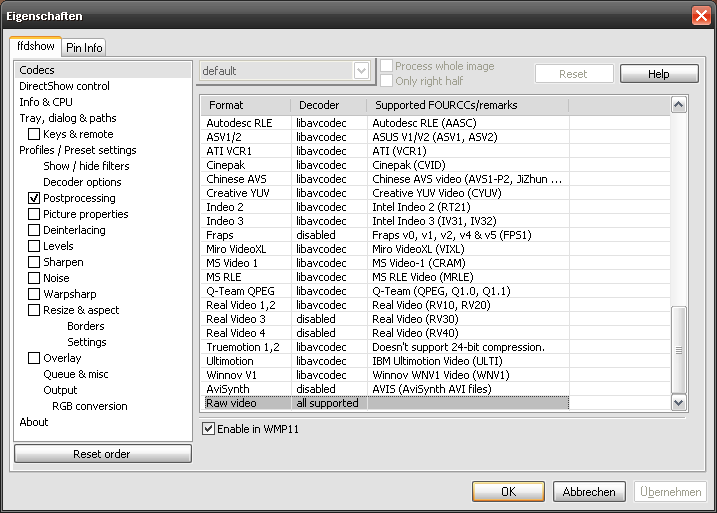Toggle the Sharpen filter checkbox
Screen dimensions: 717x513
click(x=34, y=262)
